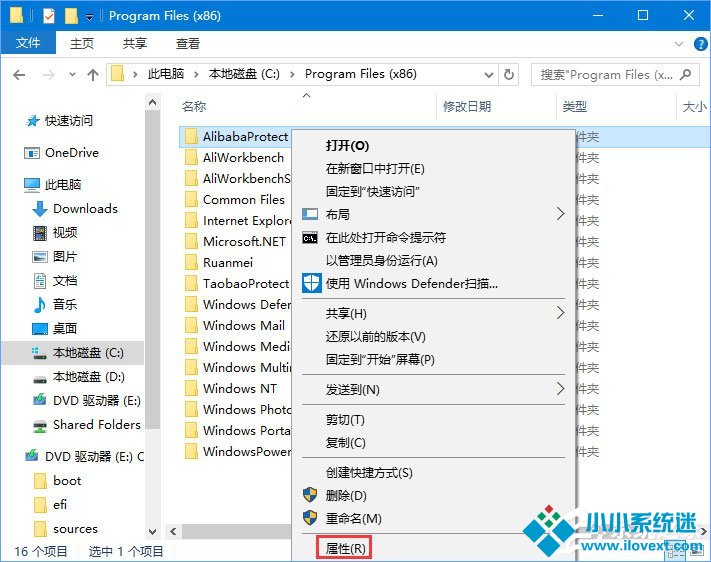Open the 共享 ribbon tab

pos(135,44)
